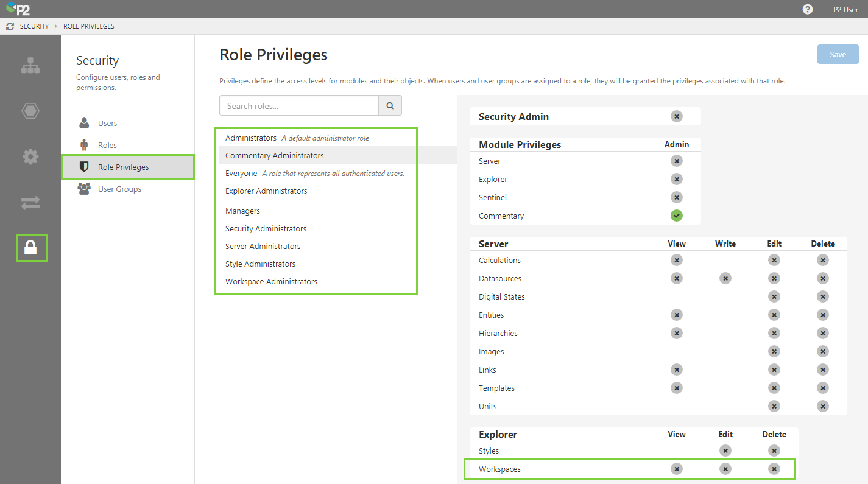Click the refresh icon beside Security breadcrumb
Image resolution: width=868 pixels, height=484 pixels.
10,27
